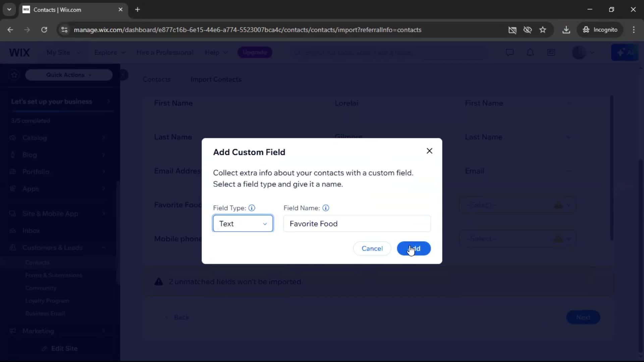The width and height of the screenshot is (644, 362).
Task: Open Chrome's three-dot menu
Action: [634, 30]
